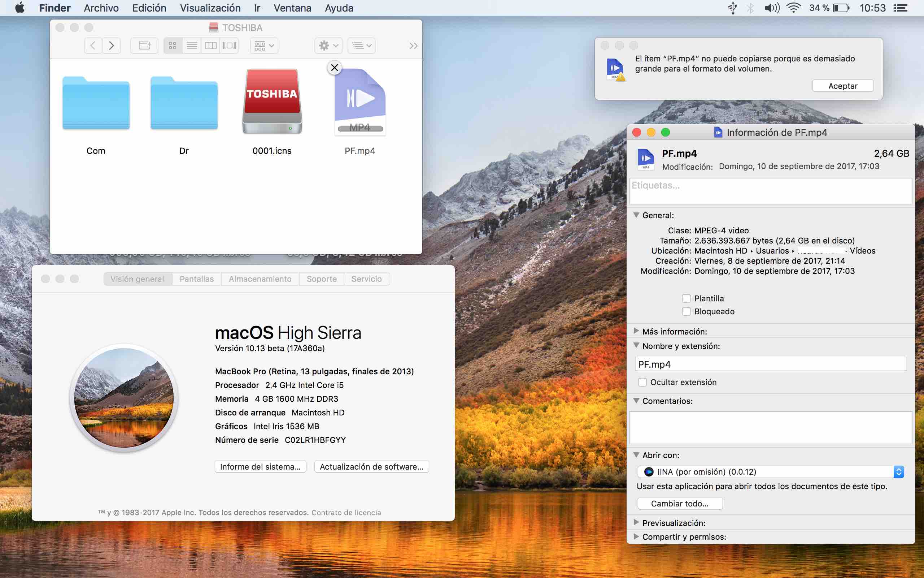This screenshot has width=924, height=578.
Task: Collapse the Abrir con section
Action: [x=636, y=455]
